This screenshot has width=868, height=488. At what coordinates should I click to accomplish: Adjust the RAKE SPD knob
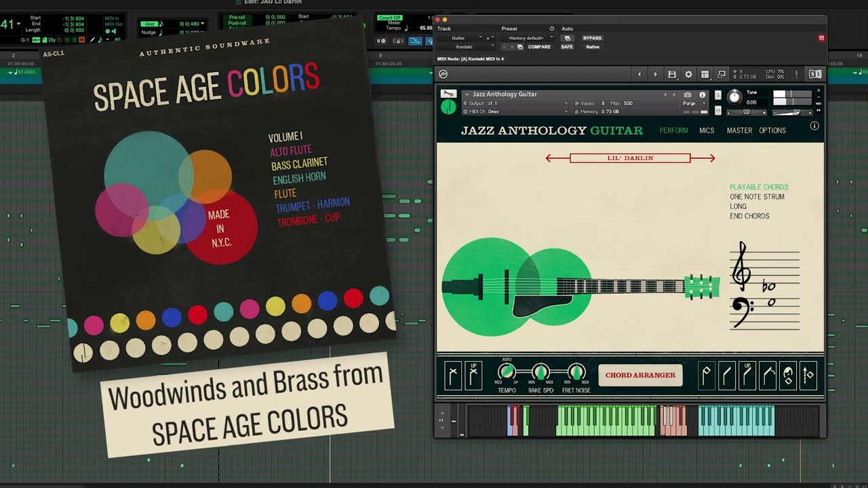pyautogui.click(x=540, y=371)
